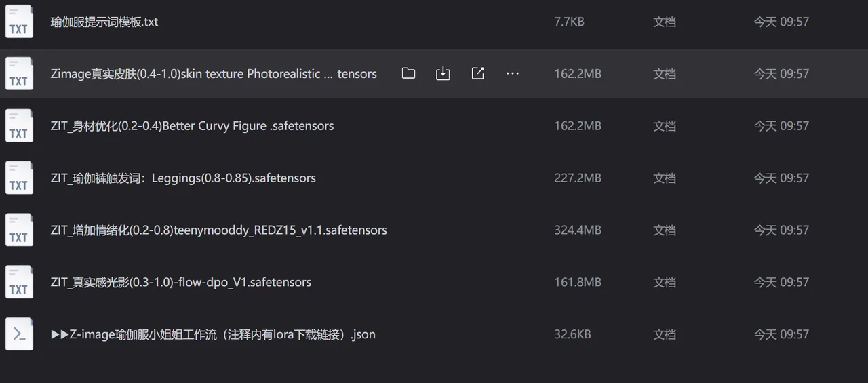Open 瑜伽服提示词模板.txt file
Screen dimensions: 868x383
[104, 22]
